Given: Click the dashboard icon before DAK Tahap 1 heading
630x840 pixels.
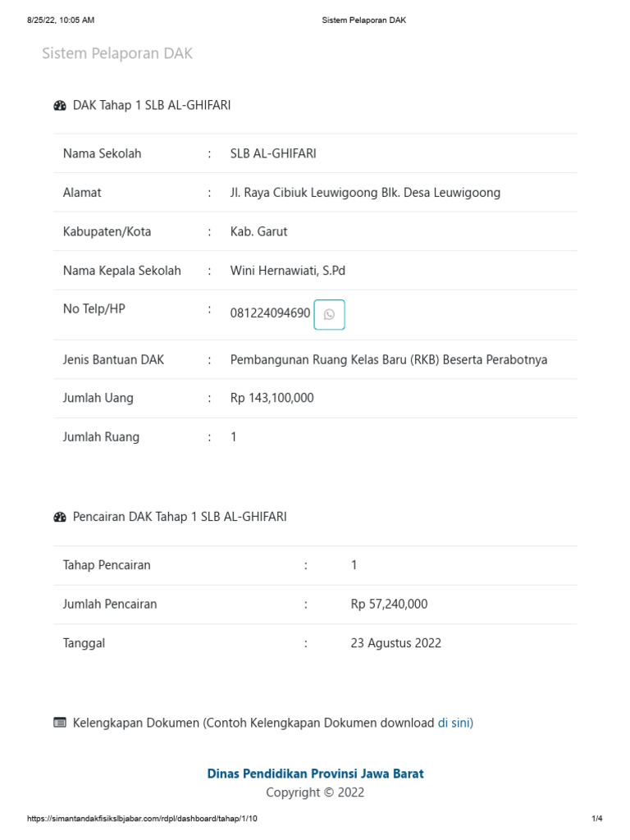Looking at the screenshot, I should click(x=60, y=105).
